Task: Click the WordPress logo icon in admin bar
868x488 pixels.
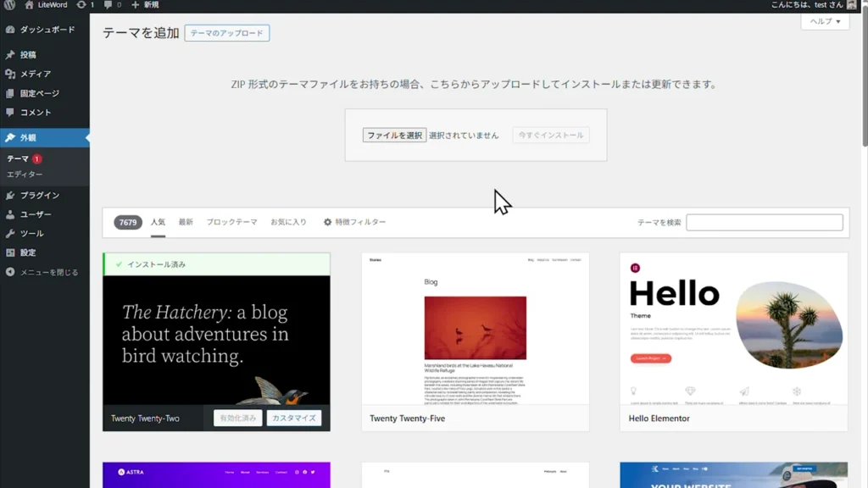Action: [x=10, y=5]
